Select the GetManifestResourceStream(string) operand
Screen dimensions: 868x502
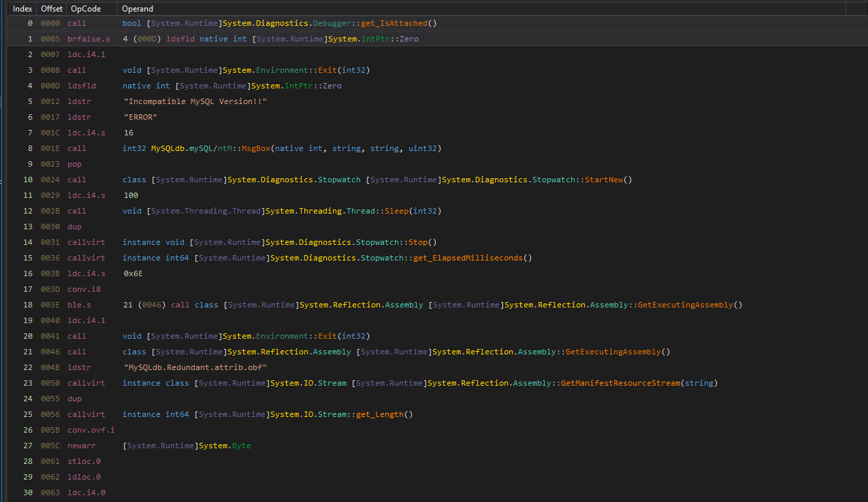point(420,383)
